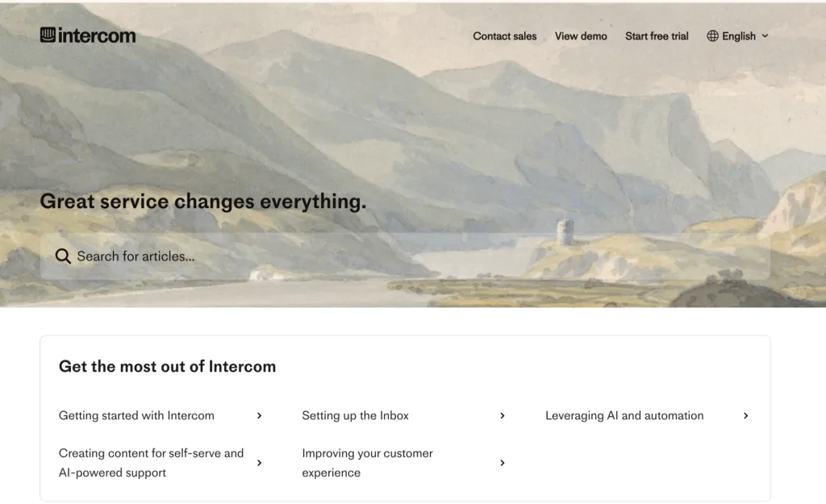
Task: Click the Intercom logo icon
Action: (x=48, y=35)
